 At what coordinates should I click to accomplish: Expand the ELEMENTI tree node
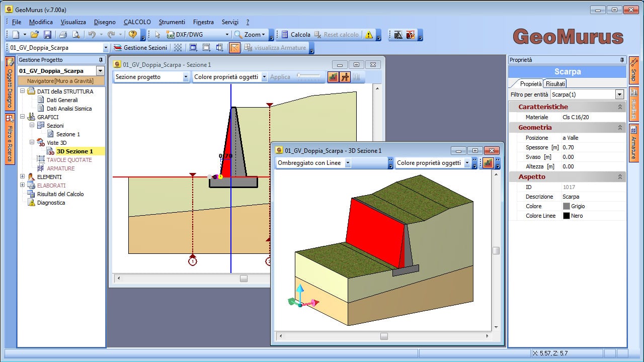click(23, 177)
